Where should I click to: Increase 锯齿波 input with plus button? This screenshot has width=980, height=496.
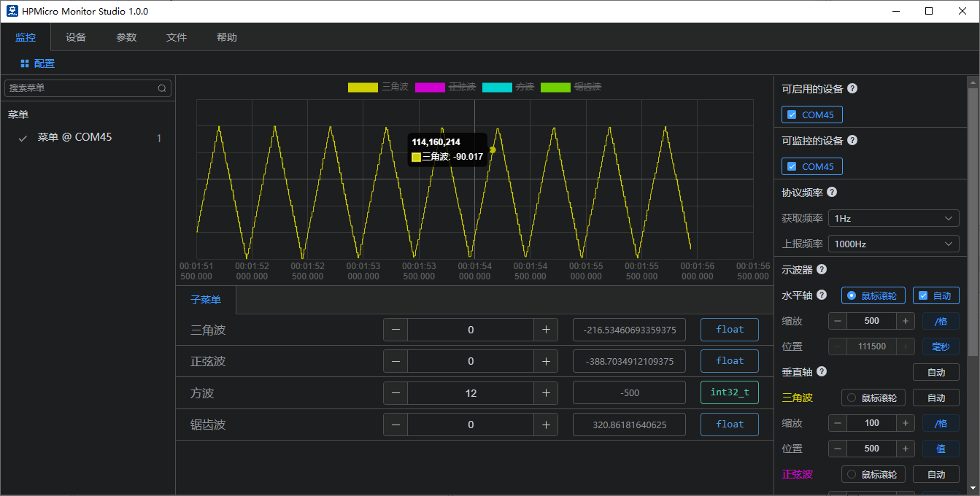pyautogui.click(x=546, y=425)
